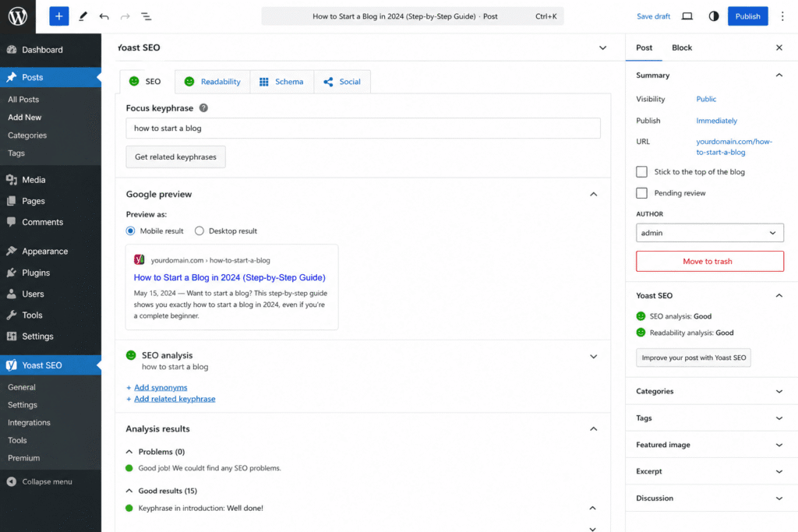This screenshot has width=798, height=532.
Task: Click the Public visibility link
Action: point(706,99)
